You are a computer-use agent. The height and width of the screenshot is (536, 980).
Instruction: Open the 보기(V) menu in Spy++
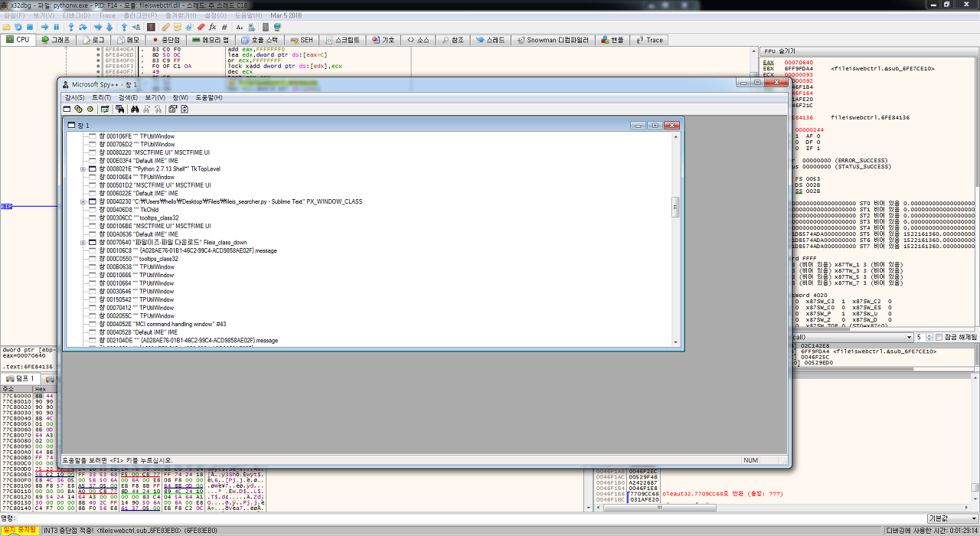tap(155, 97)
